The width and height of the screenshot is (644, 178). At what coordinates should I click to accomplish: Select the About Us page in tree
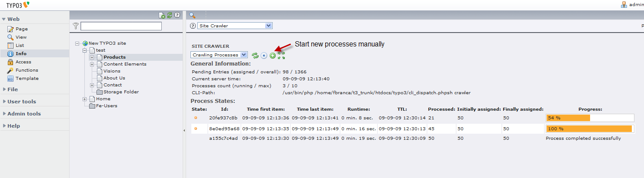click(114, 78)
